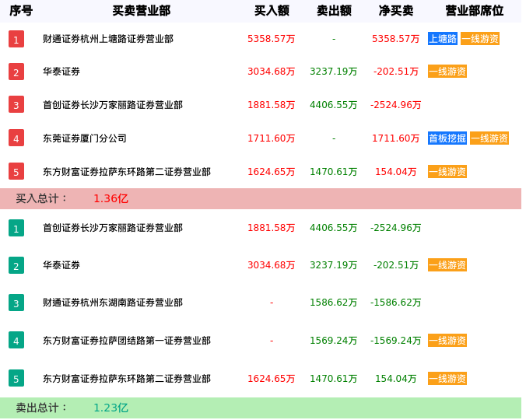Click the -1569.24万 net value
The height and width of the screenshot is (420, 526).
pyautogui.click(x=396, y=341)
